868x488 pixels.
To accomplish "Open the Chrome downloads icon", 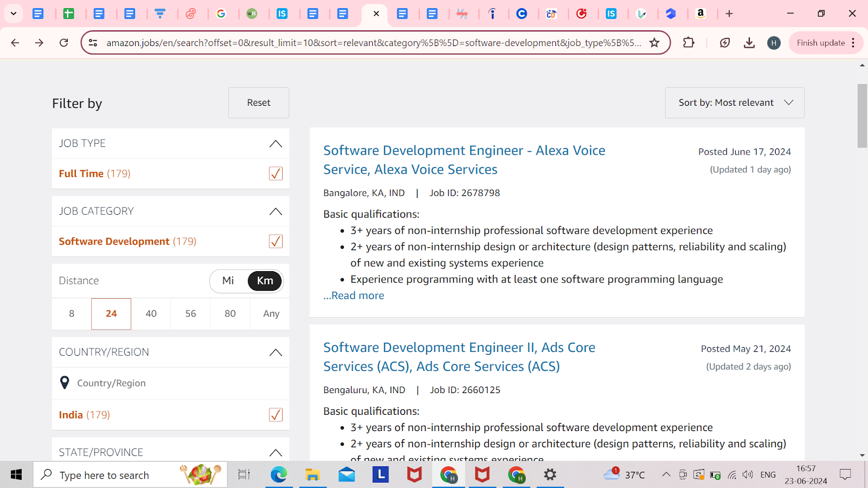I will point(749,43).
